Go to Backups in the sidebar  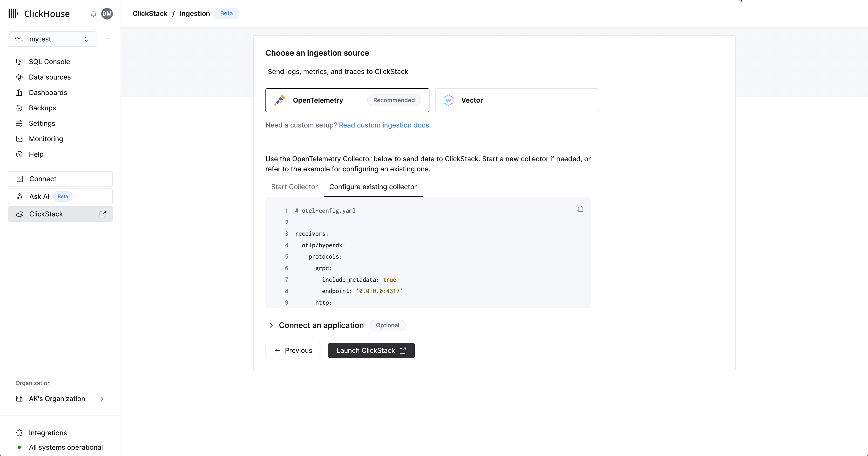click(42, 108)
